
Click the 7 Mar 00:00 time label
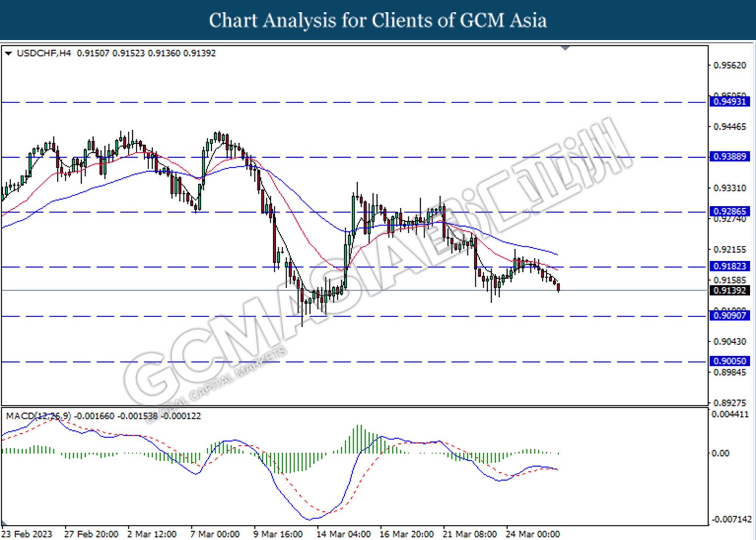click(215, 534)
